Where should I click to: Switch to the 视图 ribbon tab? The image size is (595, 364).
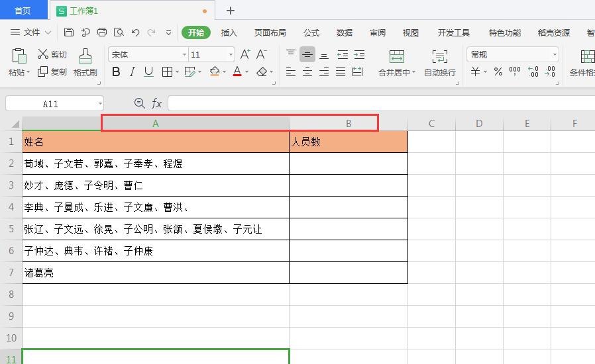tap(411, 32)
